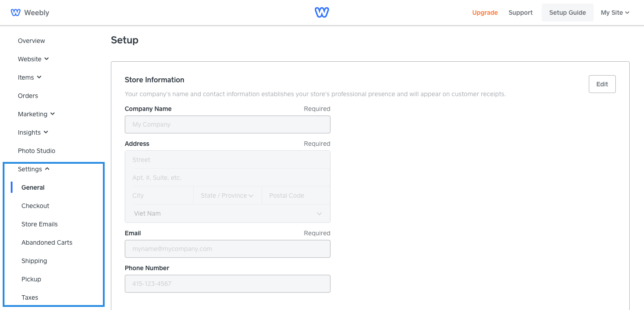The image size is (644, 310).
Task: Open the country selector showing Viet Nam
Action: coord(228,213)
